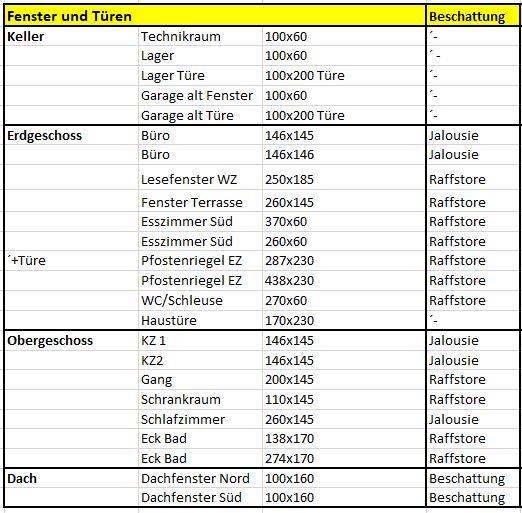
Task: Select the 370x60 Esszimmer Süd size cell
Action: [344, 222]
